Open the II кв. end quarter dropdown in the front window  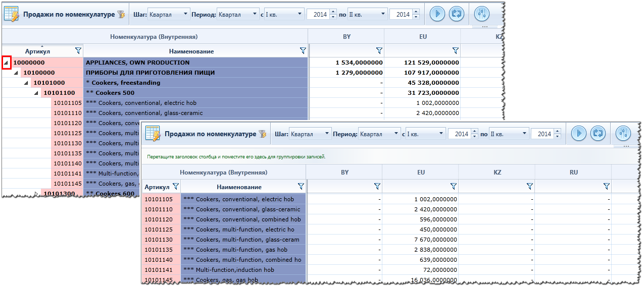point(524,134)
